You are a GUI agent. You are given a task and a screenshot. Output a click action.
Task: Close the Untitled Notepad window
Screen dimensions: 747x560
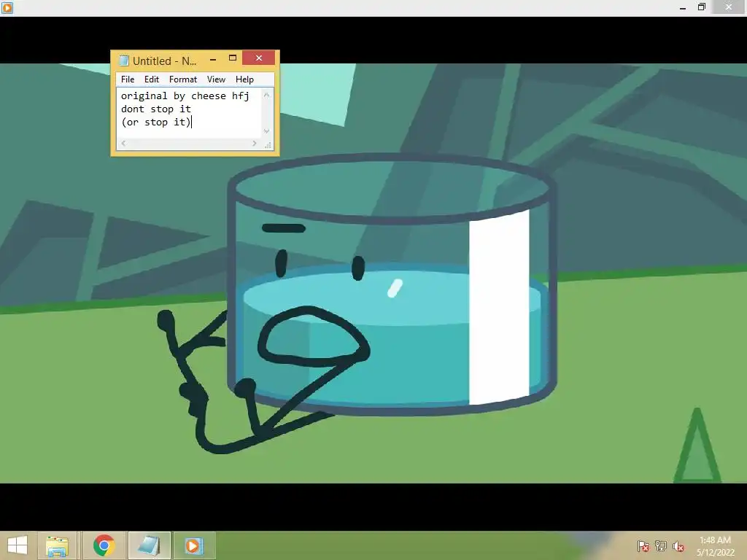(259, 58)
